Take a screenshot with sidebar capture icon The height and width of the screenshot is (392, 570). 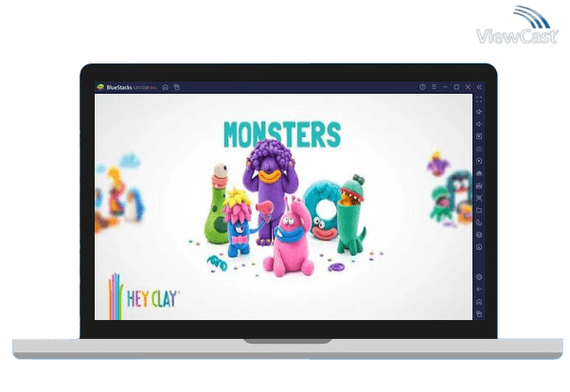click(x=479, y=198)
